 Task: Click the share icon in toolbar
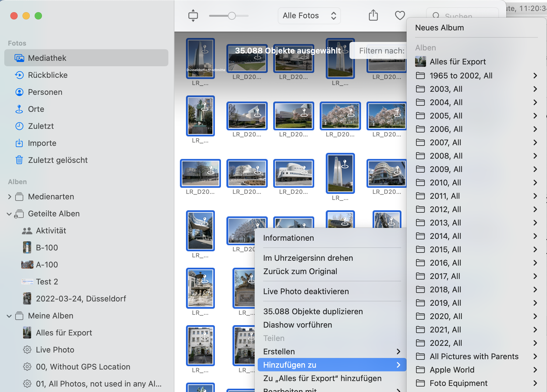tap(373, 15)
